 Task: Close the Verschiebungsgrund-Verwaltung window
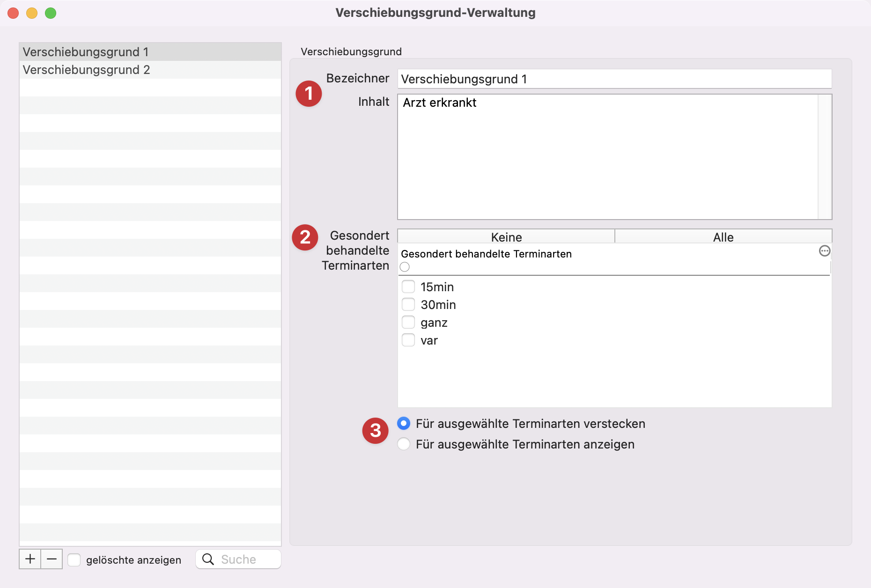pyautogui.click(x=14, y=13)
